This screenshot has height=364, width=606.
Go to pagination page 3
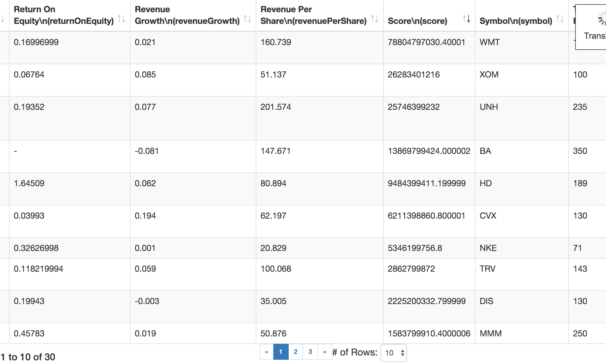click(310, 352)
